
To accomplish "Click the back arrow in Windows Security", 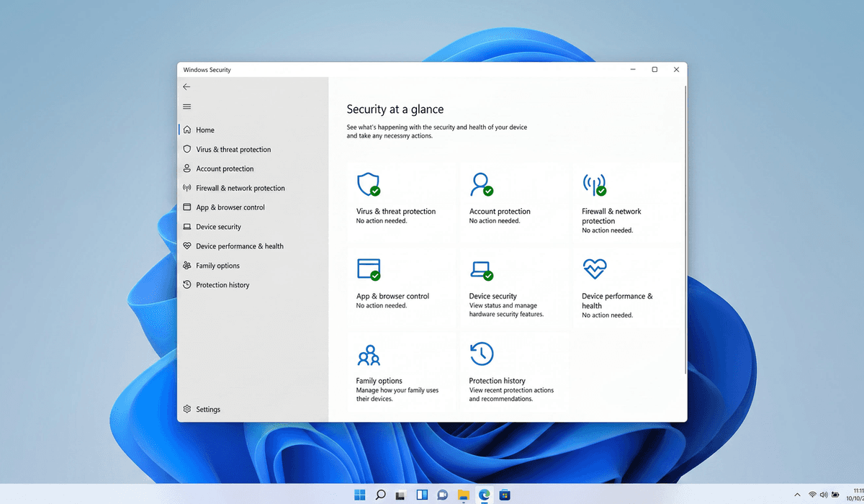I will coord(186,86).
